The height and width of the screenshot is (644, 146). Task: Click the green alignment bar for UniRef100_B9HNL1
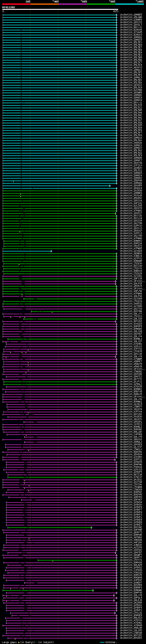63,339
